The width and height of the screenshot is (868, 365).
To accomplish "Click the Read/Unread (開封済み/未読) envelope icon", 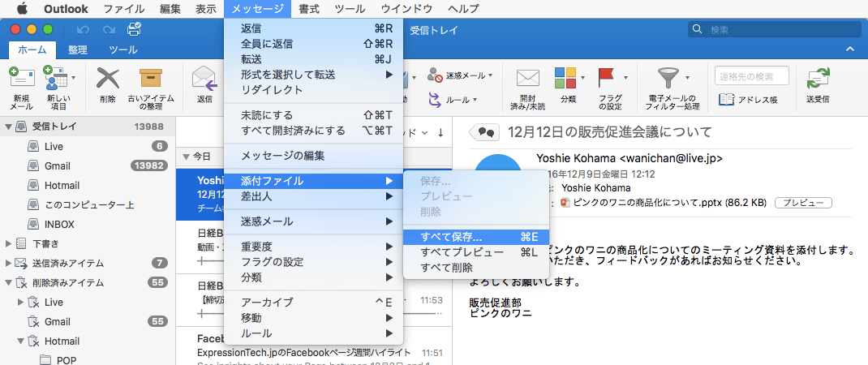I will point(527,79).
